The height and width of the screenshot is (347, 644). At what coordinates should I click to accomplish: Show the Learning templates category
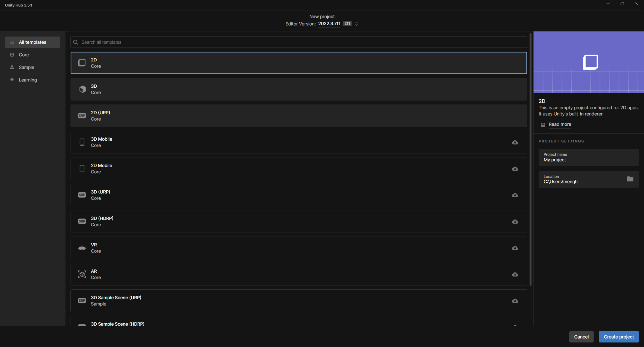click(x=28, y=80)
